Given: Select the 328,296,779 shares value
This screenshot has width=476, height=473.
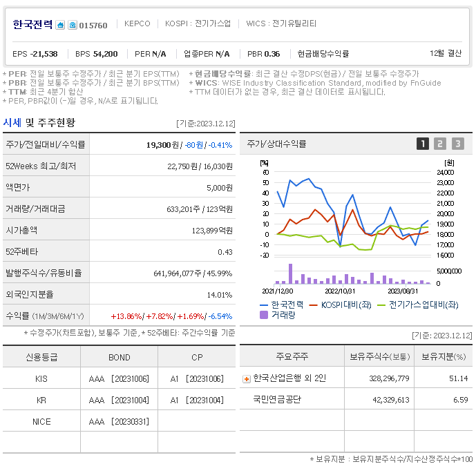Looking at the screenshot, I should click(389, 378).
